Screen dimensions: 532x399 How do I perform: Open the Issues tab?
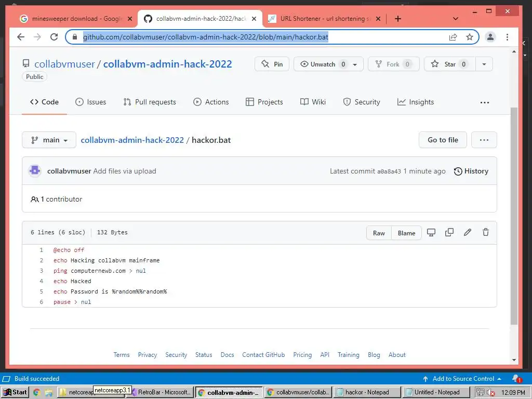90,102
